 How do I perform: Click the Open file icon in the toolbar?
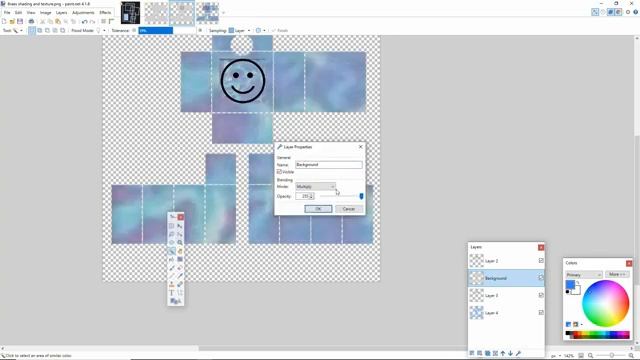[12, 21]
